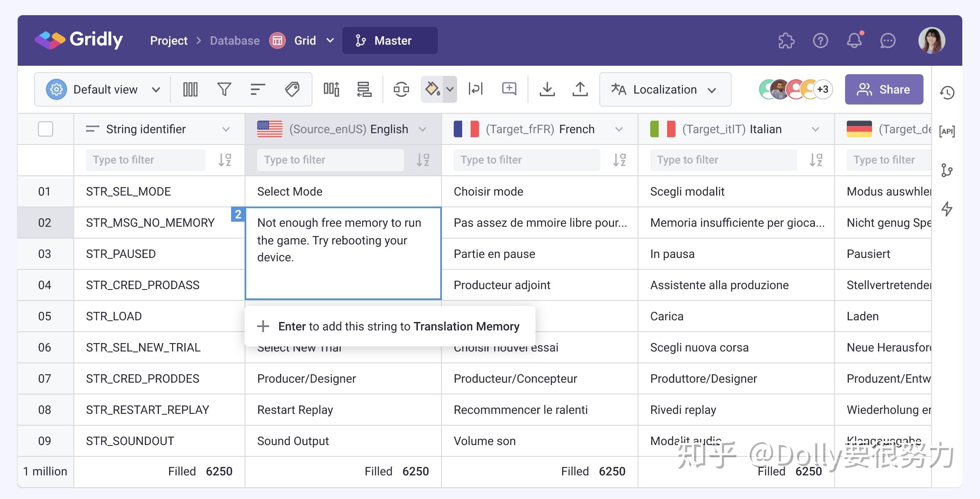Click the Share button

[x=884, y=89]
